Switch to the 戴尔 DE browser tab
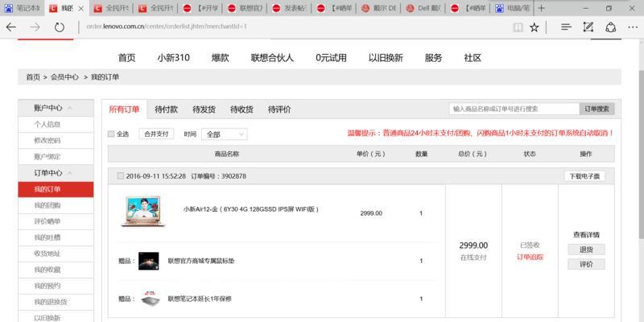The height and width of the screenshot is (322, 644). 378,8
